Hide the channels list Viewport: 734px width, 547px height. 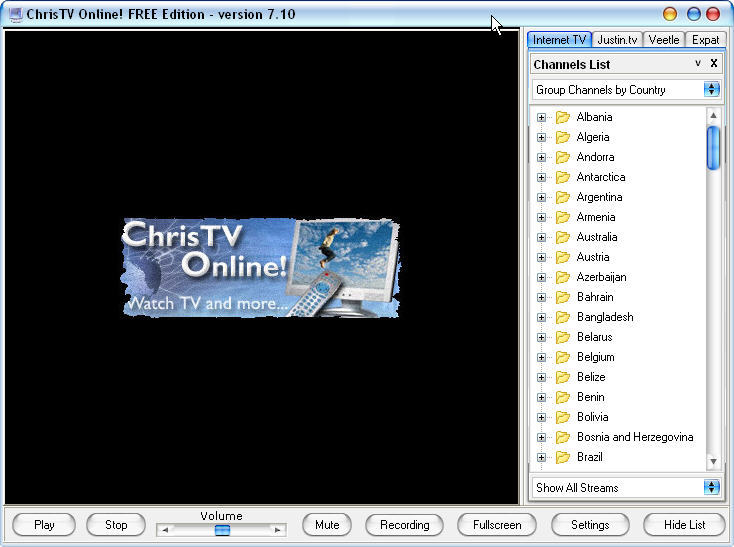click(x=684, y=525)
